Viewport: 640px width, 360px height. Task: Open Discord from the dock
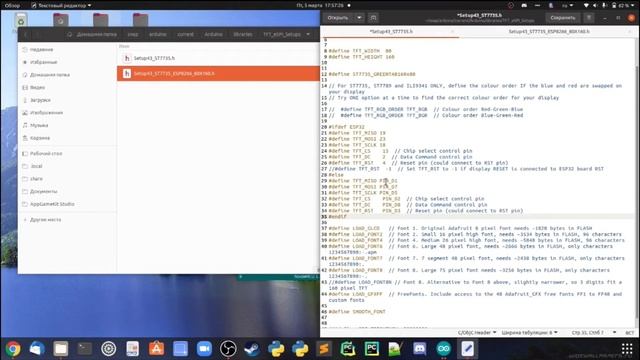(420, 349)
